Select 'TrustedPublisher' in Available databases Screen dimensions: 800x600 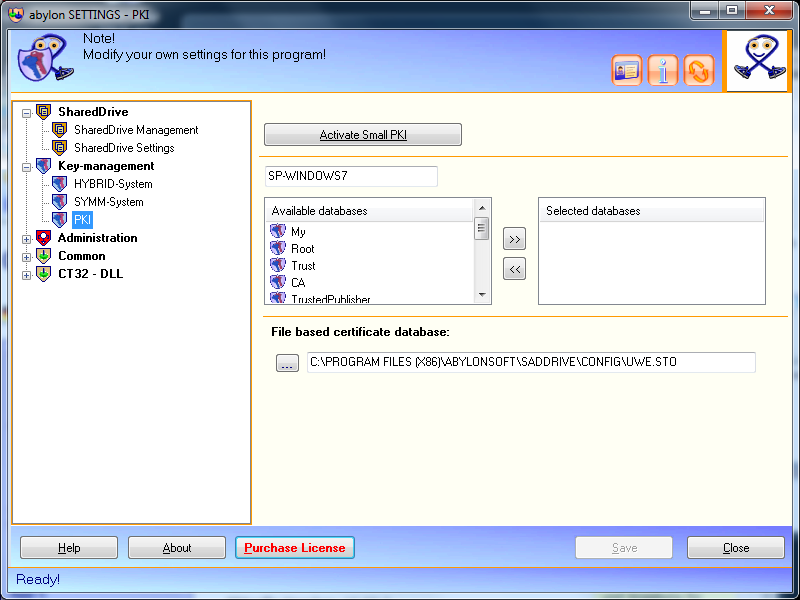(331, 299)
